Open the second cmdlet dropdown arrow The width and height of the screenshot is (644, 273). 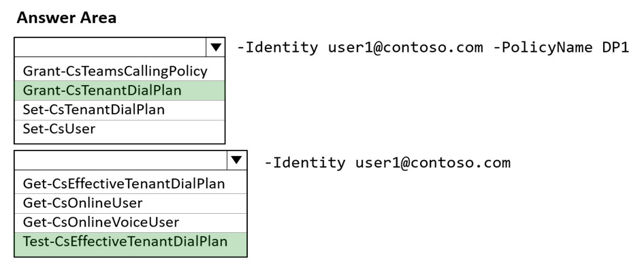tap(237, 160)
